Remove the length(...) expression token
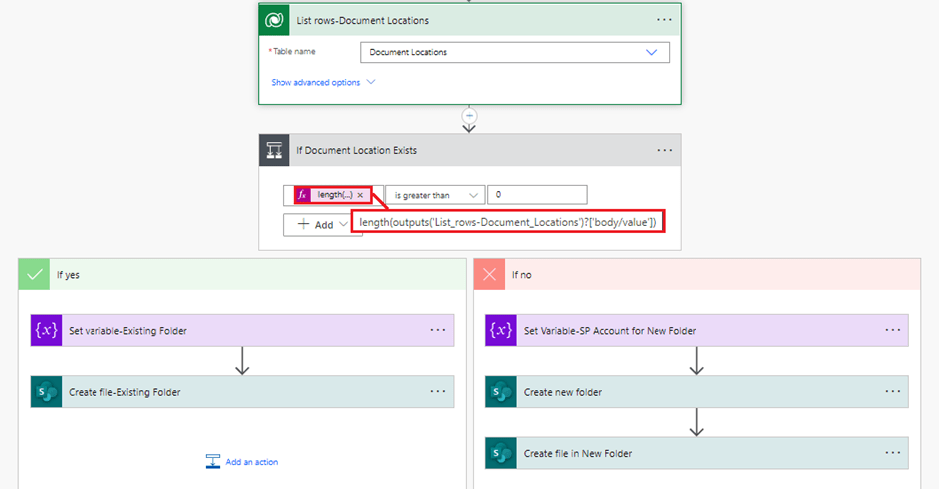The height and width of the screenshot is (489, 939). click(x=360, y=195)
